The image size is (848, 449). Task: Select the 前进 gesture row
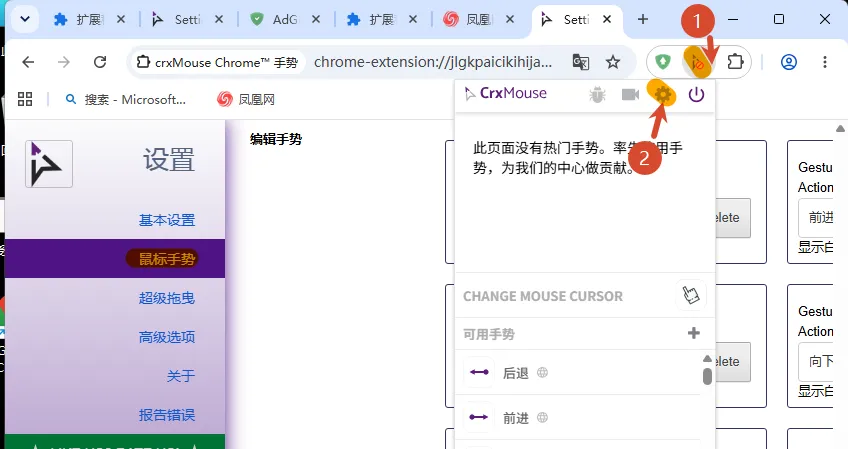(578, 417)
